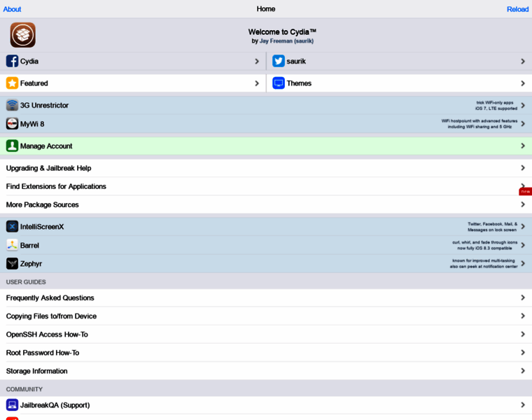Select IntelliScreenX package label

point(42,227)
